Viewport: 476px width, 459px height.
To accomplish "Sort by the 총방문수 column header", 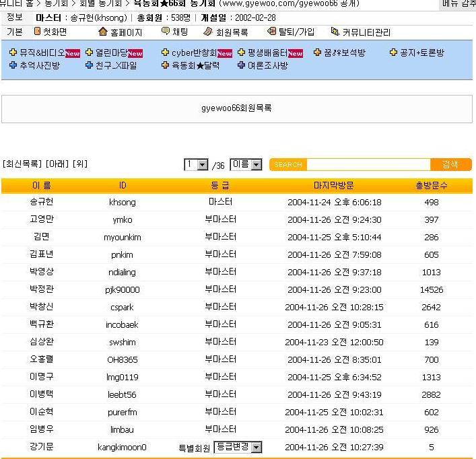I will pos(431,185).
